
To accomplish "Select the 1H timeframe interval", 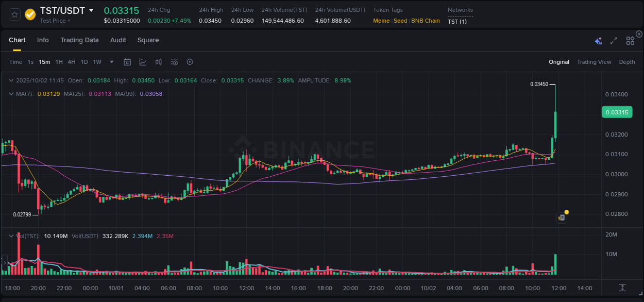I will click(58, 62).
